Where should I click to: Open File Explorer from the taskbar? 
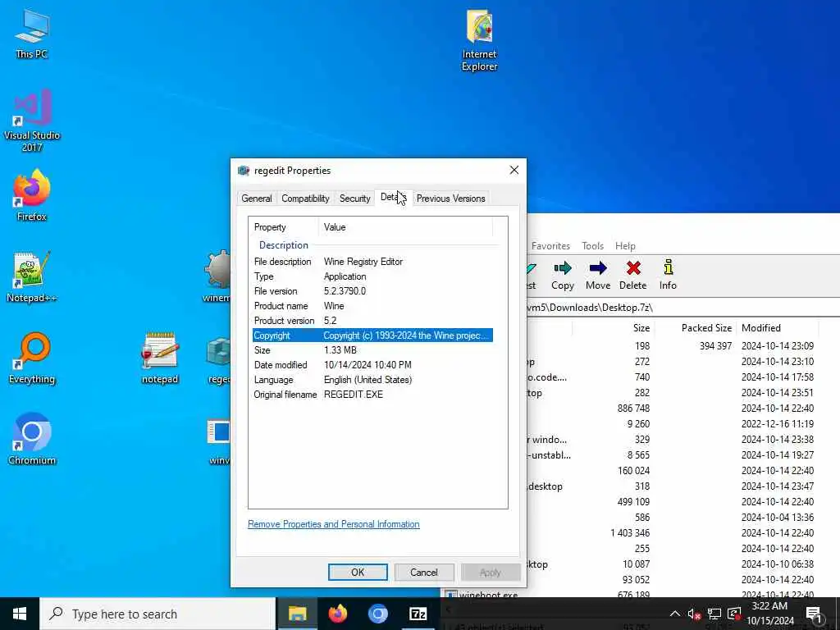click(297, 614)
